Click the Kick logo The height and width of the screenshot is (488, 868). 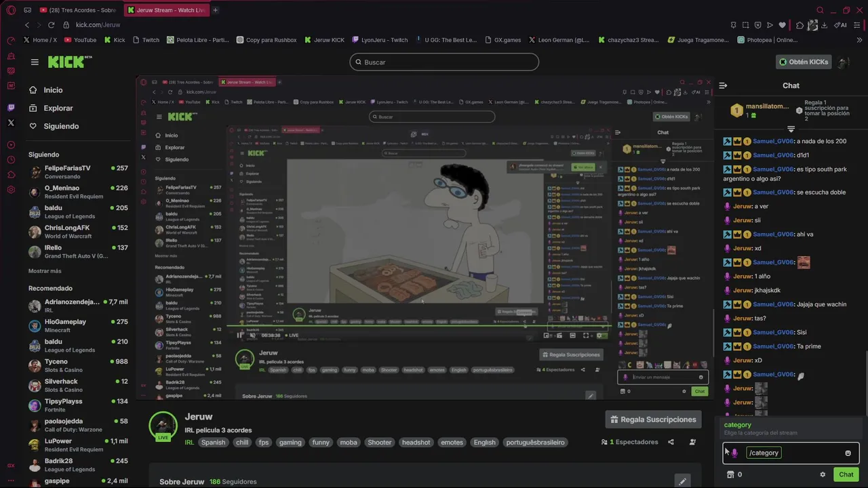click(69, 62)
